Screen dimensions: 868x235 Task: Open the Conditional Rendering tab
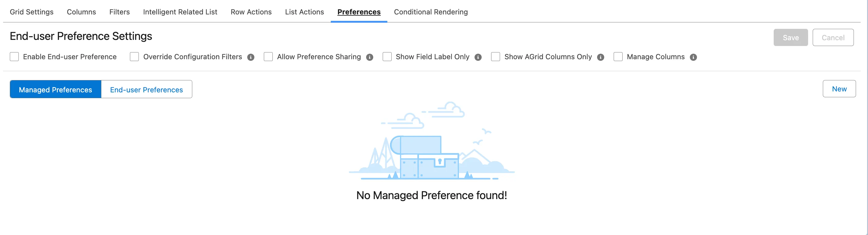(x=431, y=12)
